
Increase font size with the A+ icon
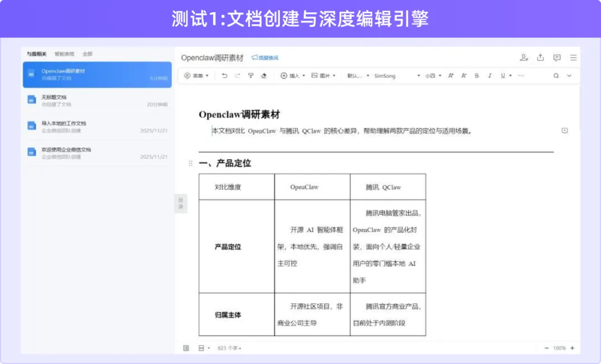coord(451,76)
